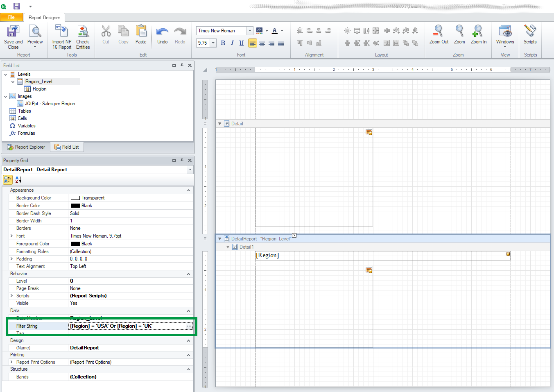Set text alignment to justify
Screen dimensions: 554x392
point(281,43)
